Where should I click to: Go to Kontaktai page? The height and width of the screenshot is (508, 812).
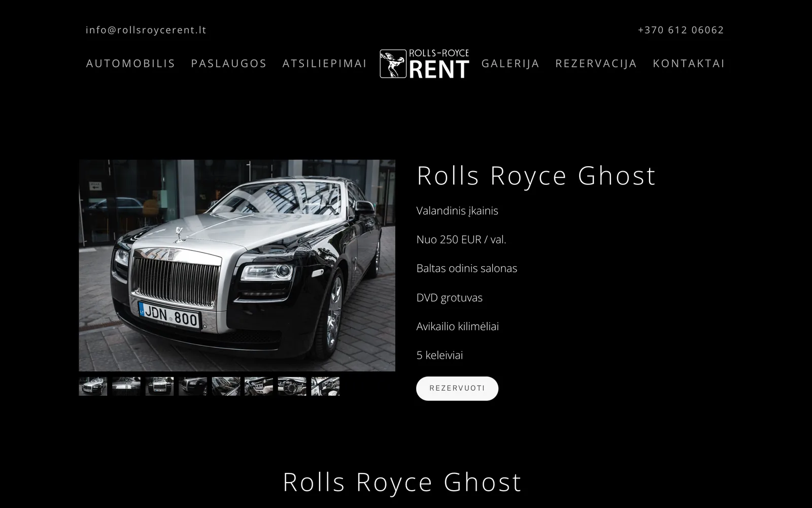pos(689,63)
